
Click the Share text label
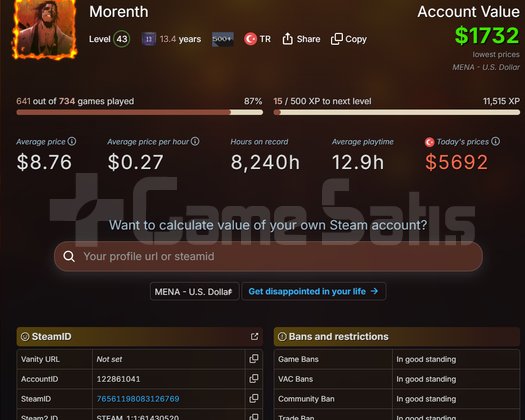(x=308, y=39)
